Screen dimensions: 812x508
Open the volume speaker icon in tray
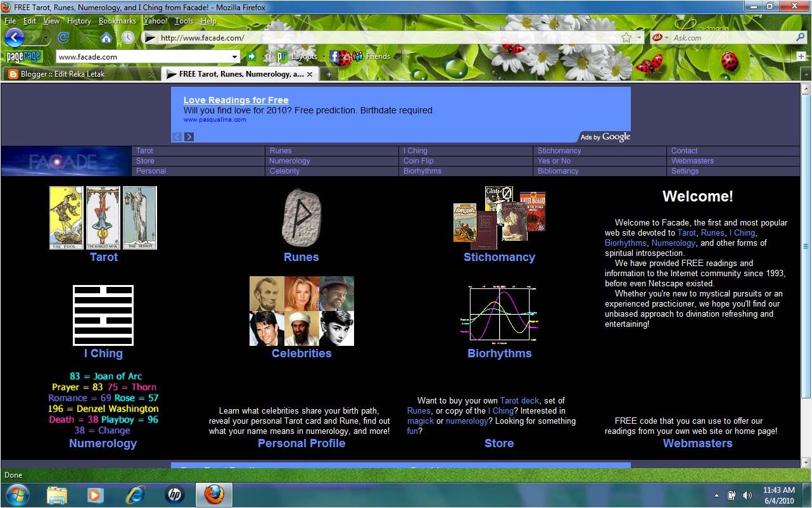(747, 495)
